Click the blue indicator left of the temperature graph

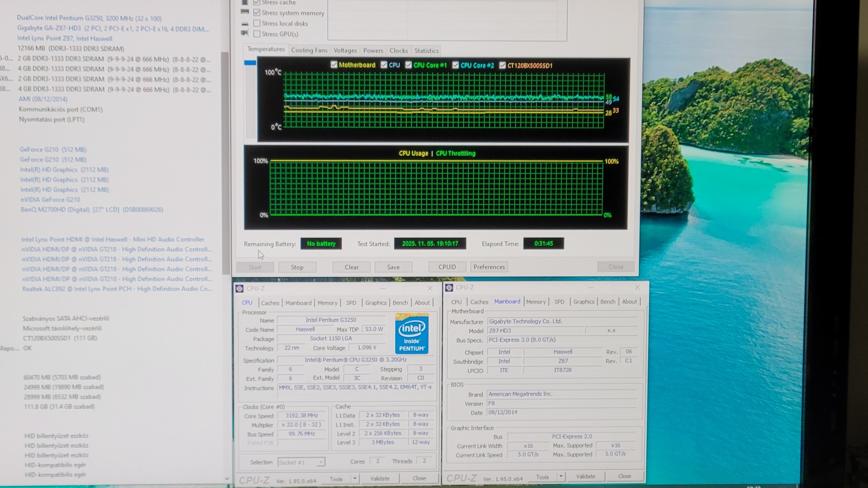point(250,63)
